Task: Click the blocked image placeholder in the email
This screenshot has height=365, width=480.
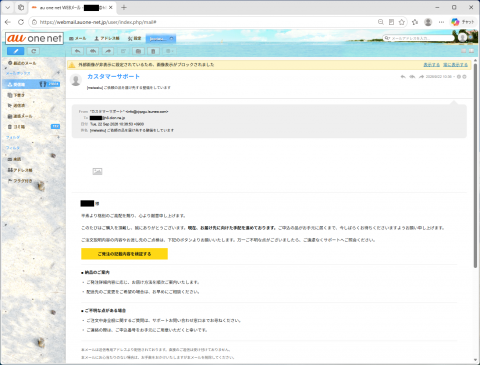Action: [x=97, y=171]
